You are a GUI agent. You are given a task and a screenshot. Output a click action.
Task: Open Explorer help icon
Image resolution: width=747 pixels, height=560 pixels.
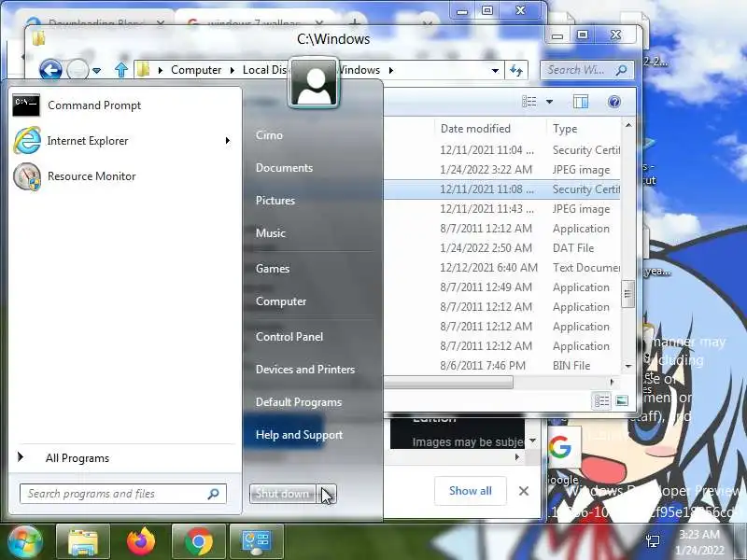tap(614, 102)
